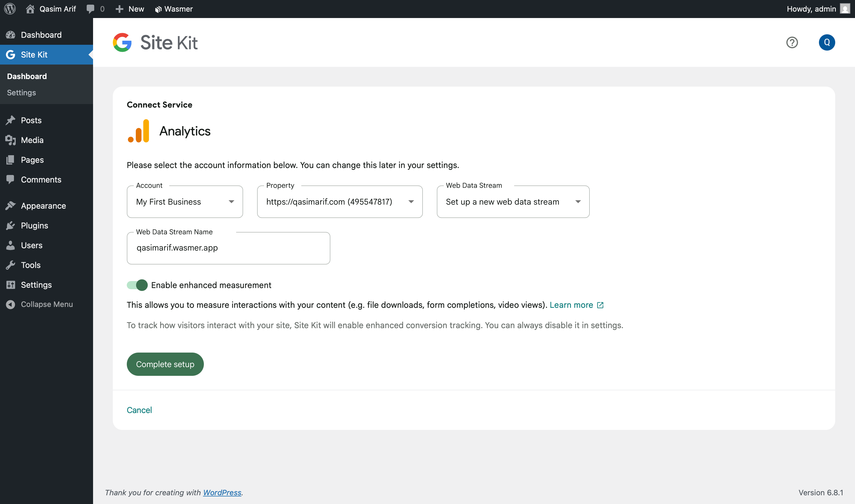Click the Site Kit G icon in sidebar
855x504 pixels.
point(11,55)
